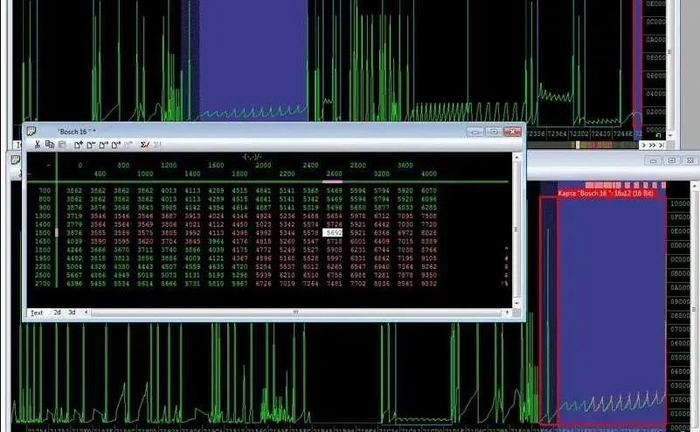This screenshot has height=432, width=700.
Task: Close the Bosch 16 map window
Action: click(x=512, y=132)
